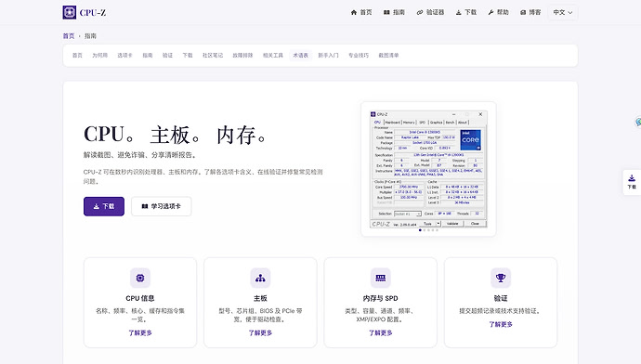Select 为何用 in the sub-navigation bar

point(99,55)
